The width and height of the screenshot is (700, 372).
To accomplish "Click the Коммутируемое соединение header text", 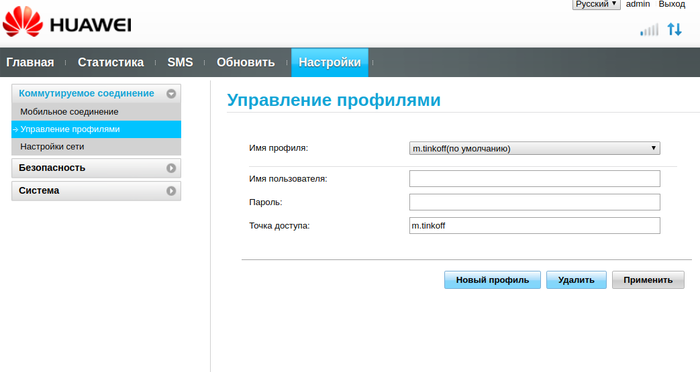I will (x=87, y=93).
